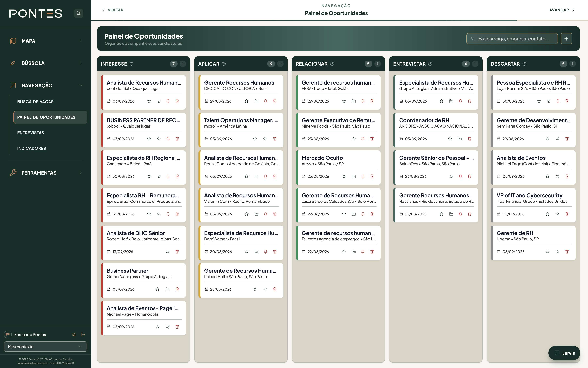Click shuffle icon on Analista de Eventos- Page card
Viewport: 588px width, 368px height.
click(x=167, y=327)
